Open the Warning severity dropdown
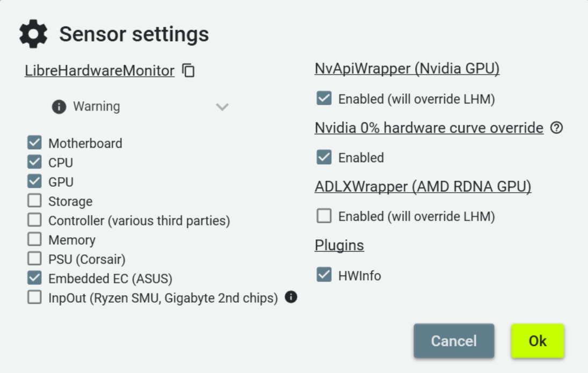Image resolution: width=588 pixels, height=373 pixels. click(223, 107)
